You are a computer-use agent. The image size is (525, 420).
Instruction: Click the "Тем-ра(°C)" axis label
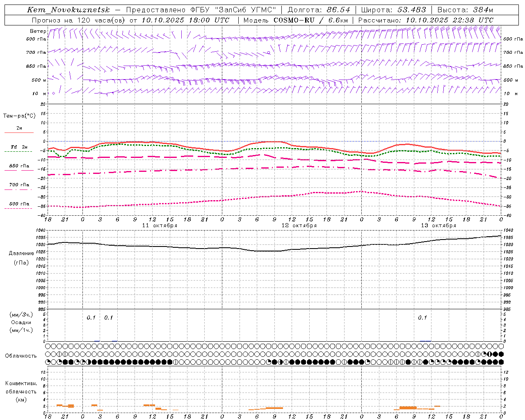pos(19,116)
